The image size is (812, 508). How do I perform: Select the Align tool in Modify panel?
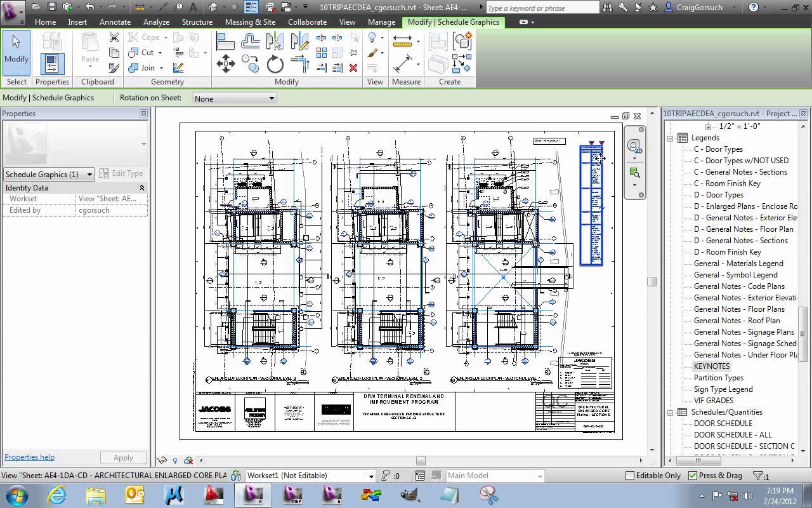[225, 41]
